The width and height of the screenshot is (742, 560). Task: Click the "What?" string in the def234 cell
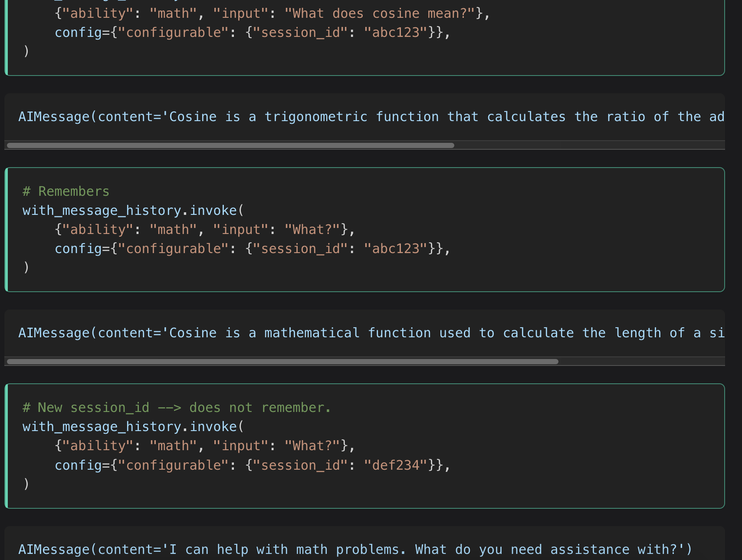[312, 446]
